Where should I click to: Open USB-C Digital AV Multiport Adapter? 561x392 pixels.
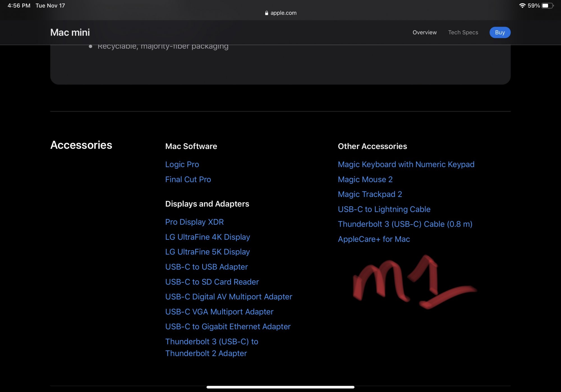pyautogui.click(x=228, y=297)
